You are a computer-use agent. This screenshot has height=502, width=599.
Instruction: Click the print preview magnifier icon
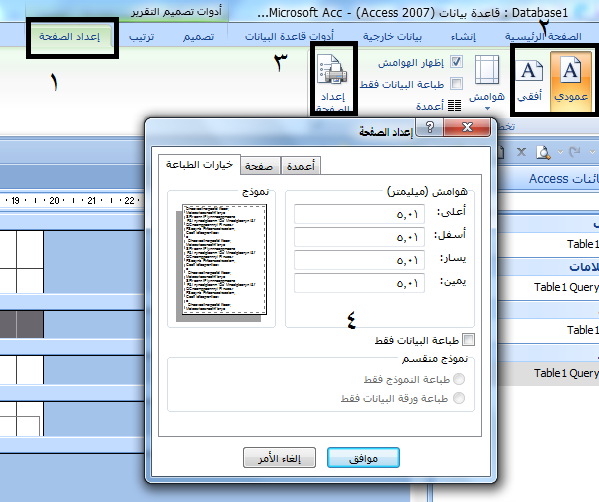[543, 152]
